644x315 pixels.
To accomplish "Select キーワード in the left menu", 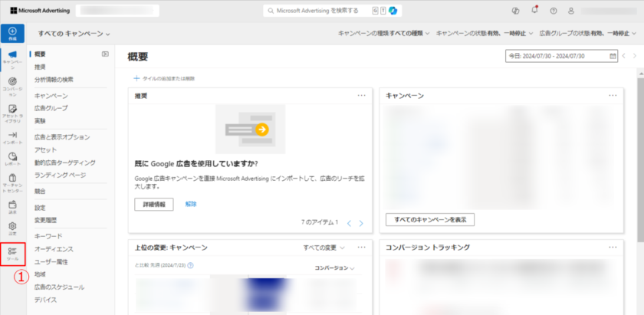I will [x=48, y=236].
